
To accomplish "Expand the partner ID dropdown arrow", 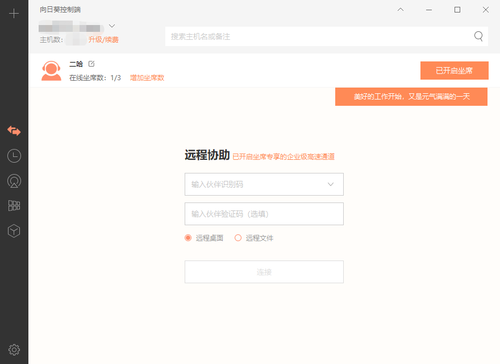I will click(x=331, y=184).
